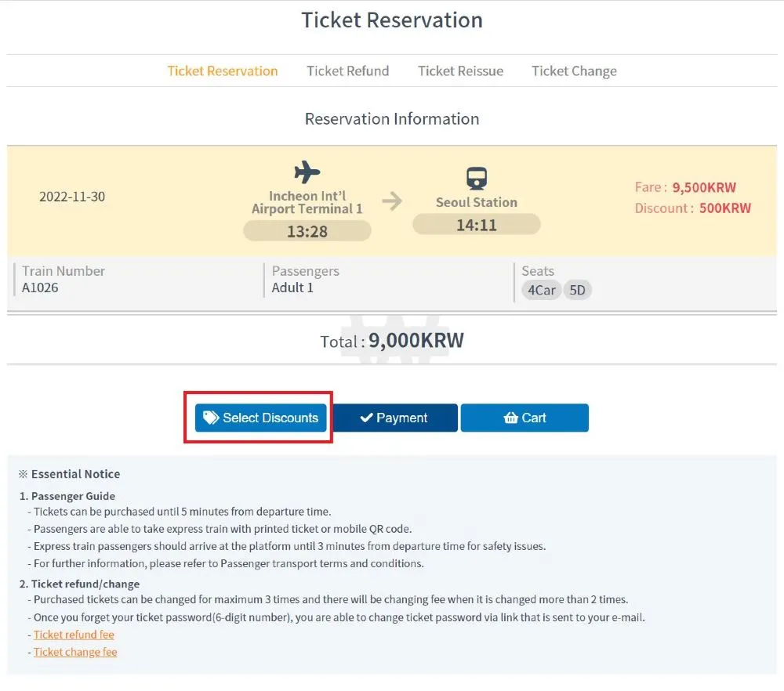
Task: Click the airplane icon above Incheon Airport
Action: tap(307, 172)
